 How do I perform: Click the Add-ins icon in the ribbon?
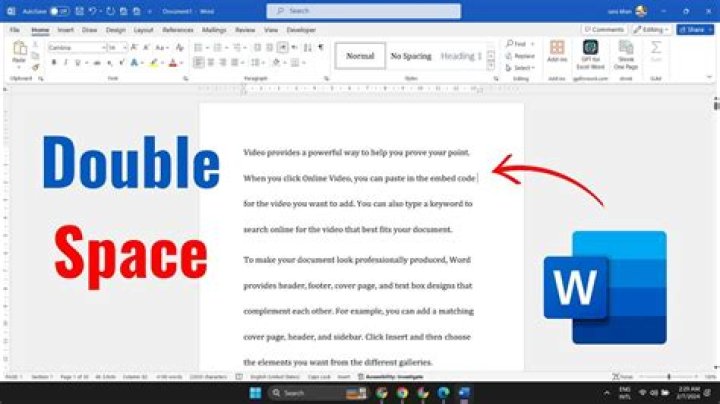[557, 51]
